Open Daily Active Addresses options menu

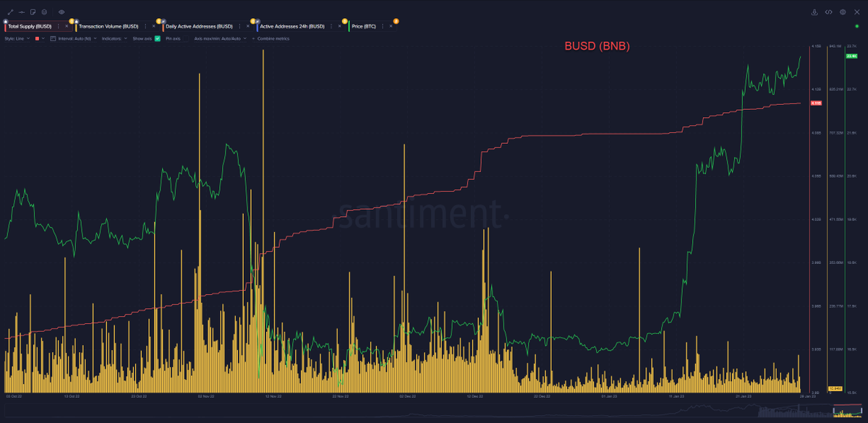[239, 26]
